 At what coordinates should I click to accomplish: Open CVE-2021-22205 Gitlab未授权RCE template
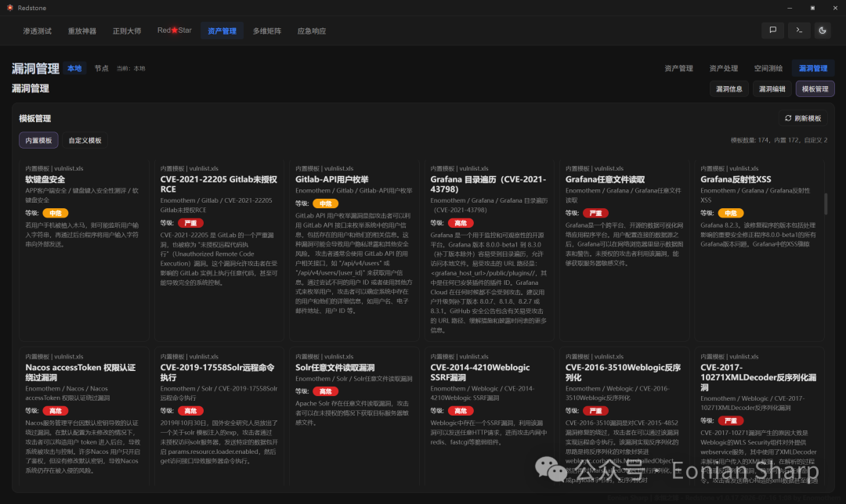click(219, 250)
